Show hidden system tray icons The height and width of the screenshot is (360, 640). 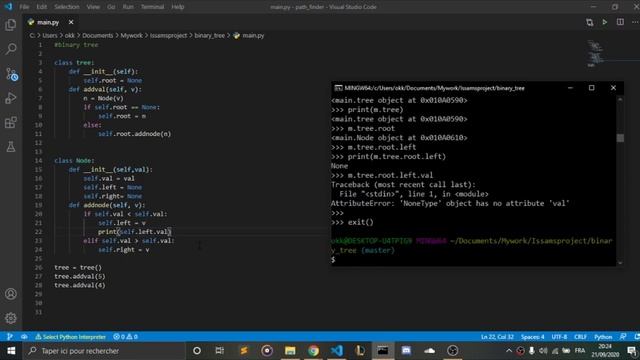coord(509,351)
